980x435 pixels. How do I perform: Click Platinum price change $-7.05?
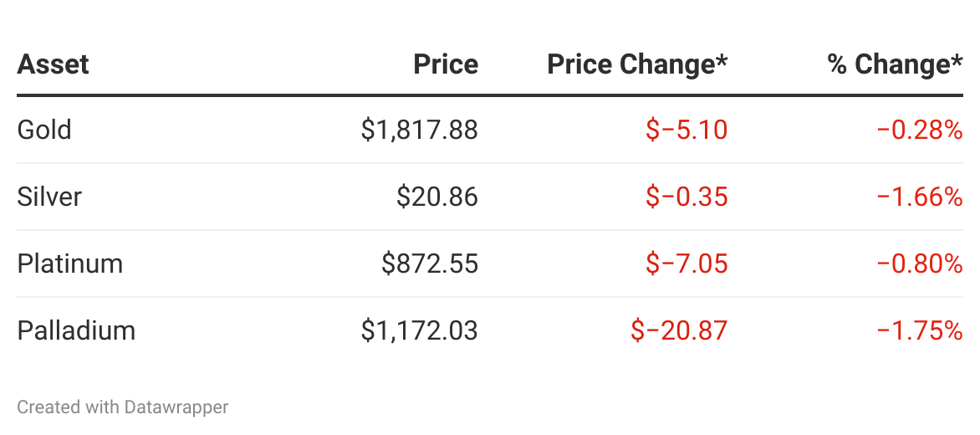pyautogui.click(x=687, y=264)
